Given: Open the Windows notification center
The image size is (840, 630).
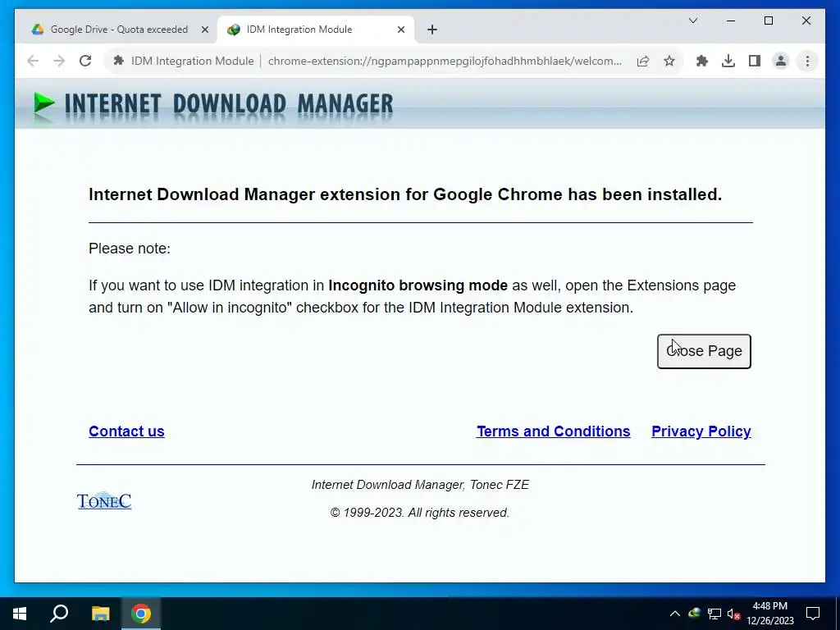Looking at the screenshot, I should pos(813,614).
